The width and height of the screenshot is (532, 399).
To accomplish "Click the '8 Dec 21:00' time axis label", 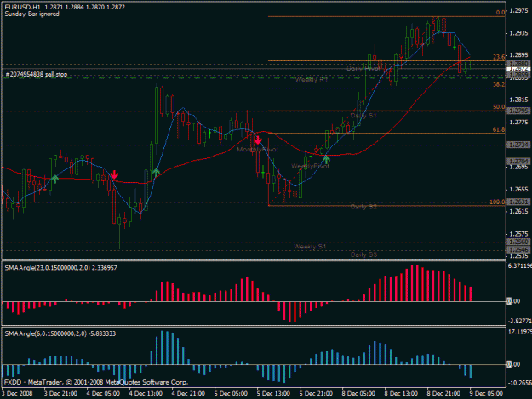I will pyautogui.click(x=443, y=394).
